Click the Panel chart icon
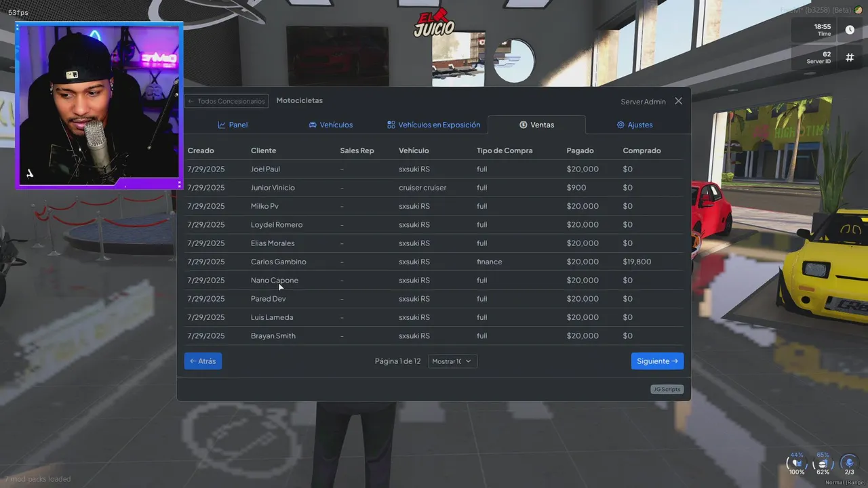Image resolution: width=868 pixels, height=488 pixels. click(221, 125)
